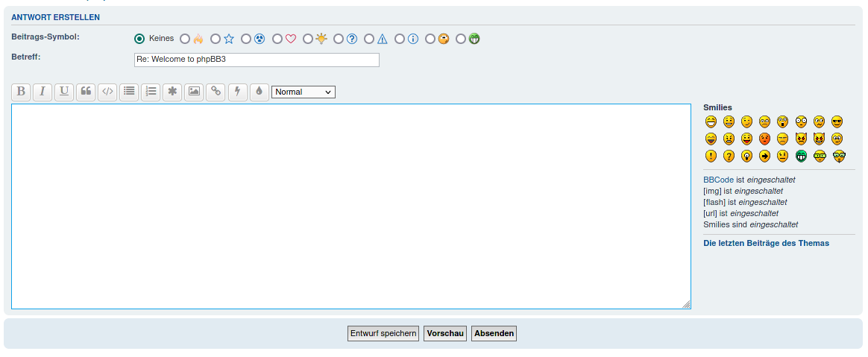Click the text area resize grip corner
Screen dimensions: 868x357
point(686,304)
